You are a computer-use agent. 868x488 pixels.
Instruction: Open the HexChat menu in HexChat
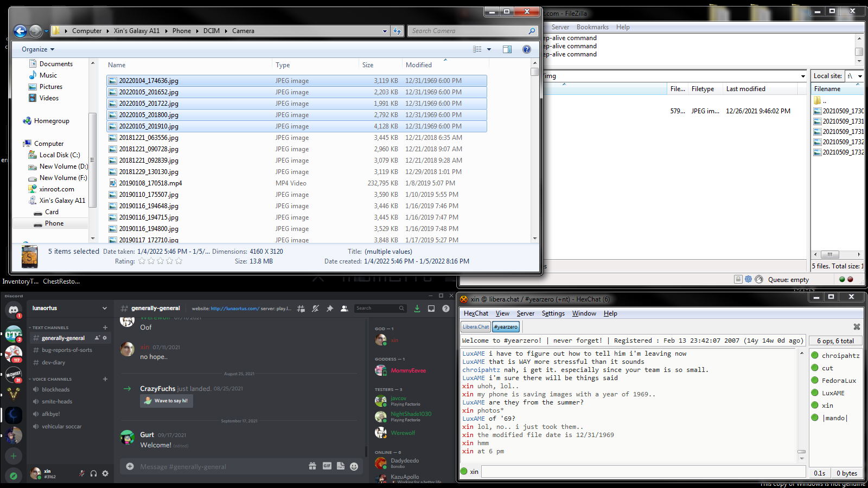tap(476, 313)
